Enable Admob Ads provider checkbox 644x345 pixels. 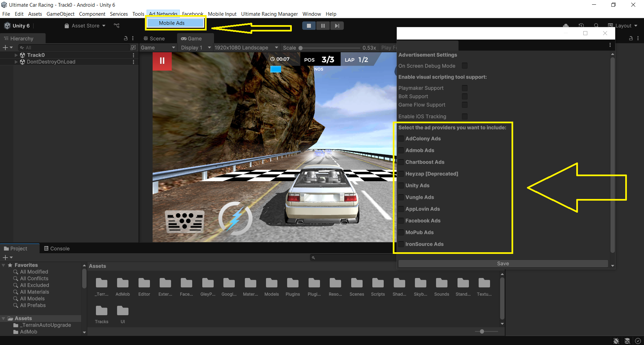(x=401, y=150)
